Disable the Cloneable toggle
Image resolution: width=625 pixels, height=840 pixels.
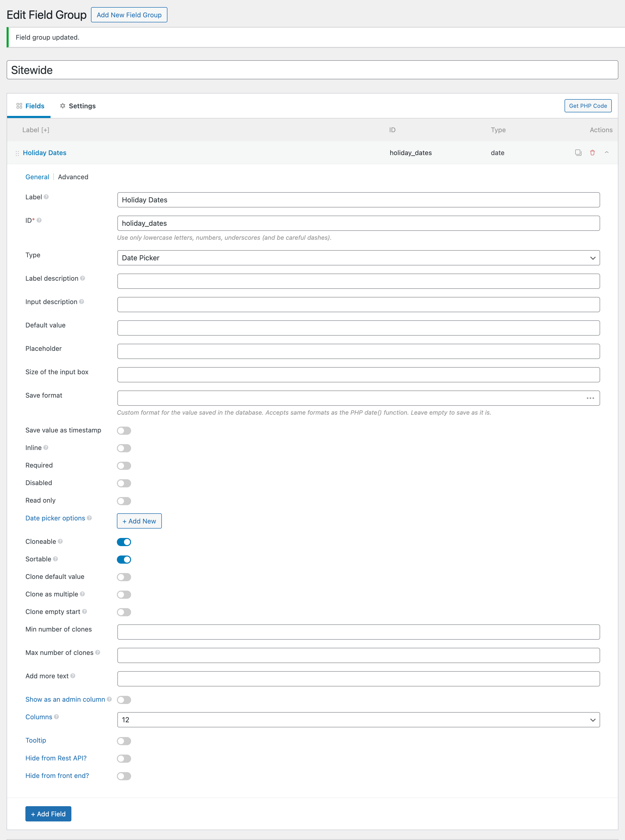124,542
